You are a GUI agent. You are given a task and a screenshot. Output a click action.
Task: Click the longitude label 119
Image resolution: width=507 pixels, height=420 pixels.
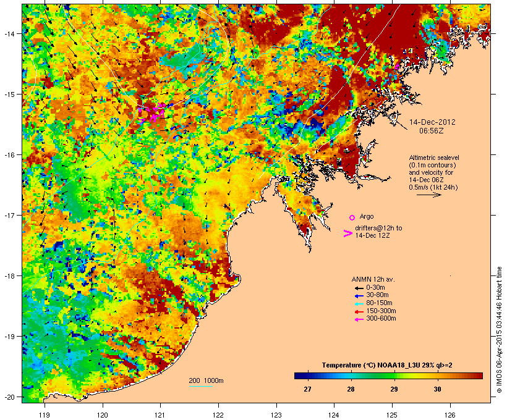point(45,415)
